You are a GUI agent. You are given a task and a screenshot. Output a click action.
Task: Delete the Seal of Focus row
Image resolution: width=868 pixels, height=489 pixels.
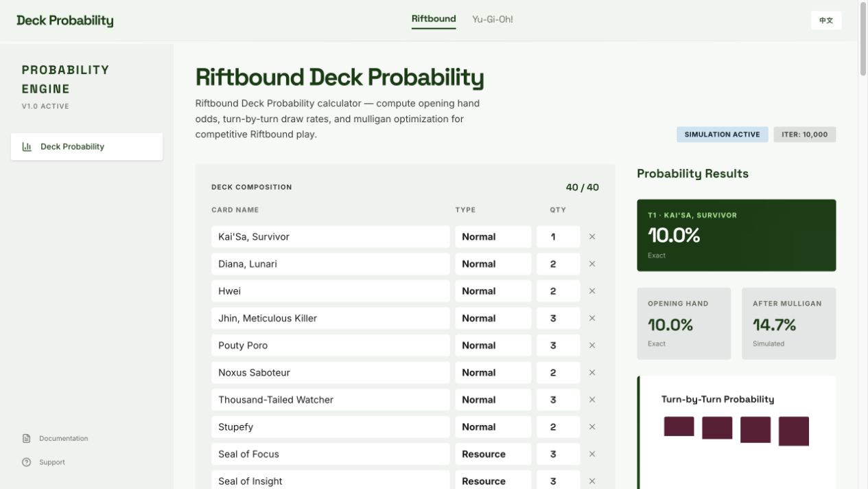(592, 454)
